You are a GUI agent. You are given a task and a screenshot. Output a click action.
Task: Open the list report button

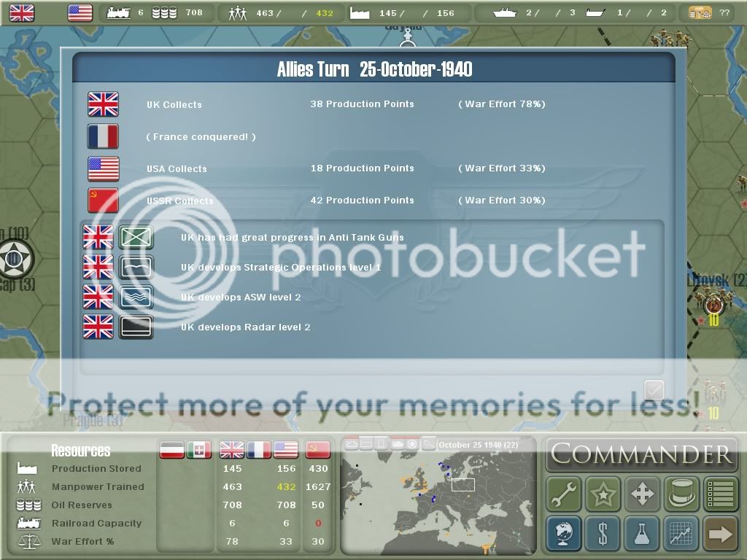[x=720, y=494]
